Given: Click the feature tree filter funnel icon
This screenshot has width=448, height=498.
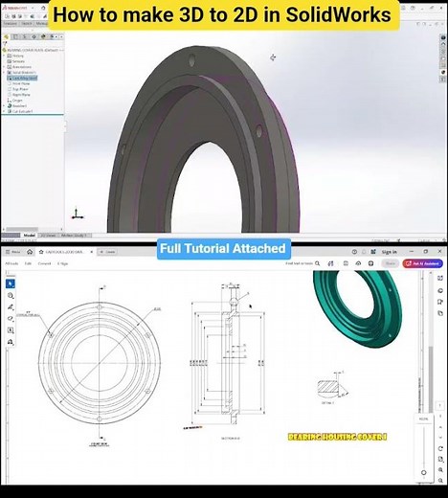Looking at the screenshot, I should coord(5,44).
